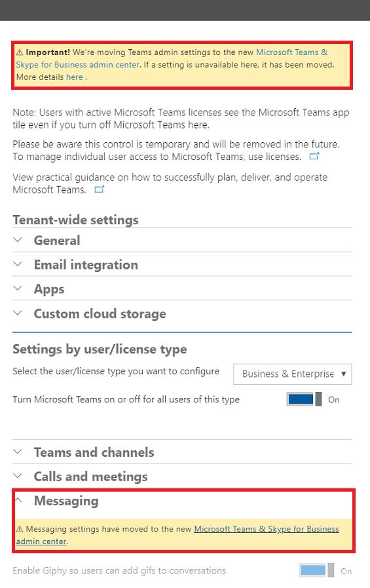Expand the Apps section chevron

click(x=18, y=288)
